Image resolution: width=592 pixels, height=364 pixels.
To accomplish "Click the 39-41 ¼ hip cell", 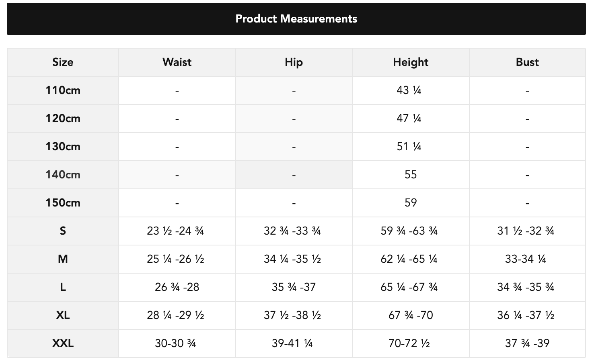I will pyautogui.click(x=292, y=344).
